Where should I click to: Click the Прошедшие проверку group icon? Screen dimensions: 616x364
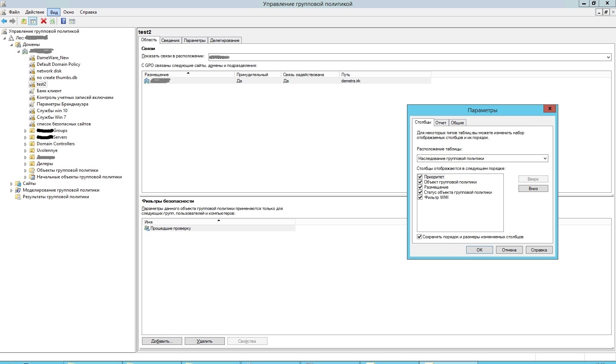pos(147,228)
